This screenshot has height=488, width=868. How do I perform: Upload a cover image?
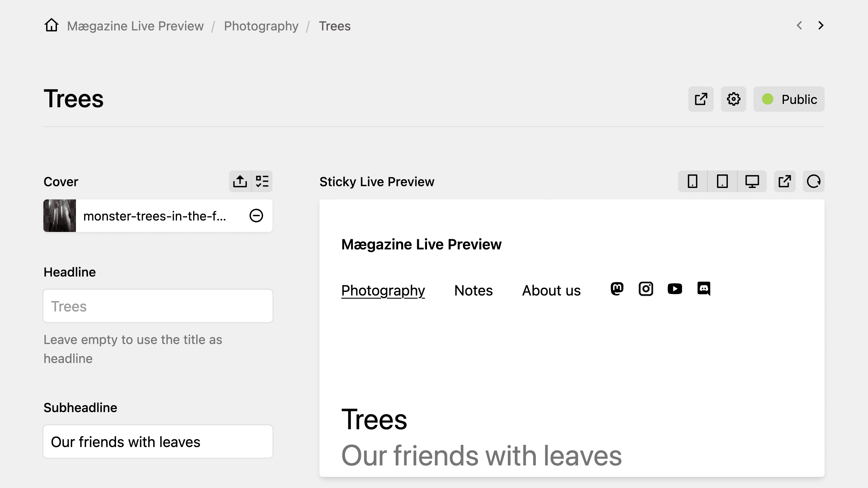pyautogui.click(x=240, y=181)
